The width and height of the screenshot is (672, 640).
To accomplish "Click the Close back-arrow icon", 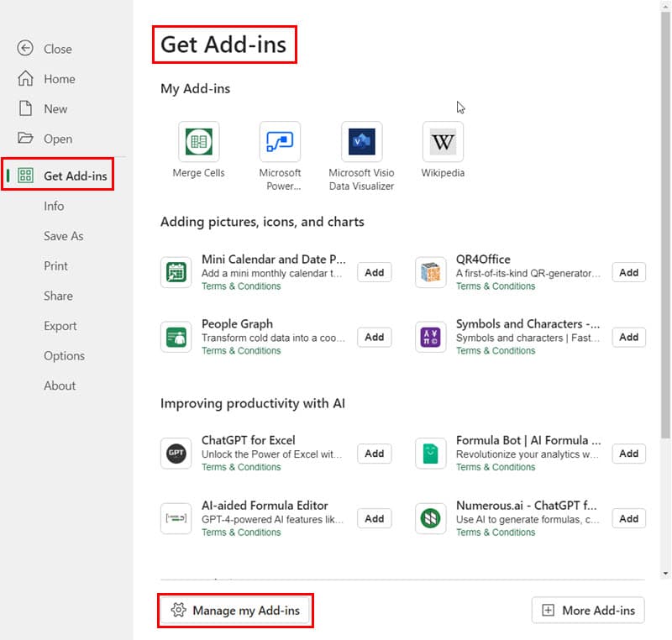I will pos(25,49).
